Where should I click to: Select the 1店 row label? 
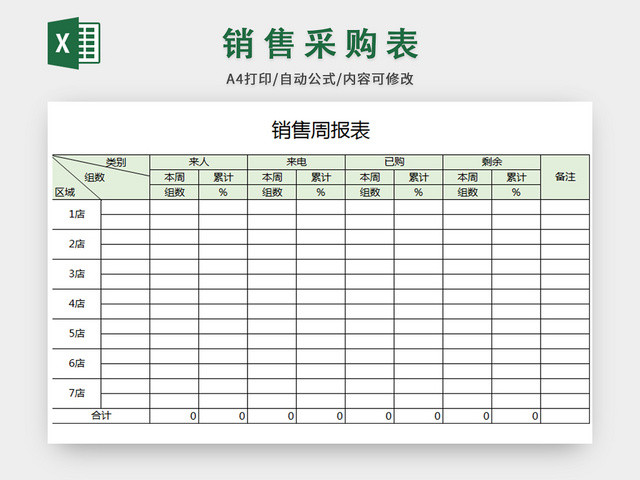pyautogui.click(x=77, y=214)
